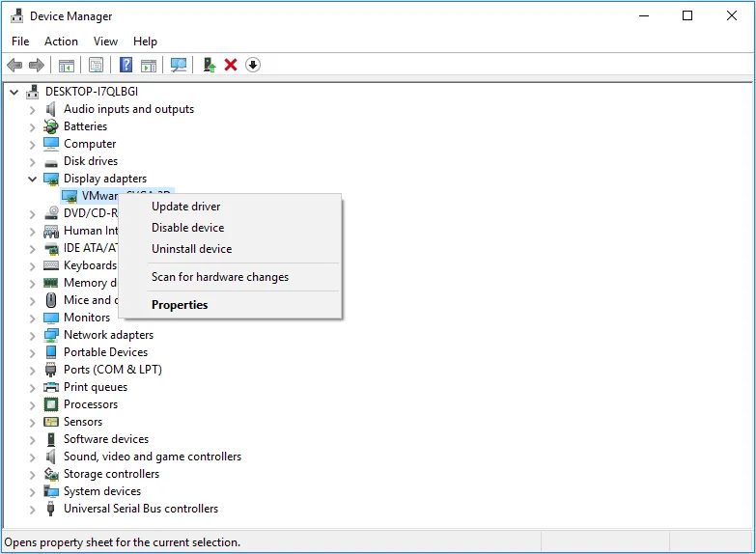Click the Forward arrow toolbar icon
The height and width of the screenshot is (554, 756).
(x=37, y=65)
